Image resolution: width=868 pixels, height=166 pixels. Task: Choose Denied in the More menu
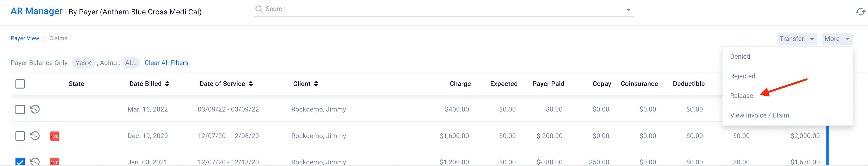pyautogui.click(x=740, y=57)
